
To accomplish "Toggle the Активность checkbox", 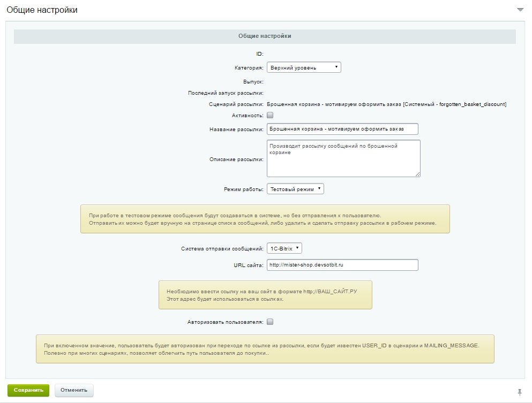I will (270, 115).
